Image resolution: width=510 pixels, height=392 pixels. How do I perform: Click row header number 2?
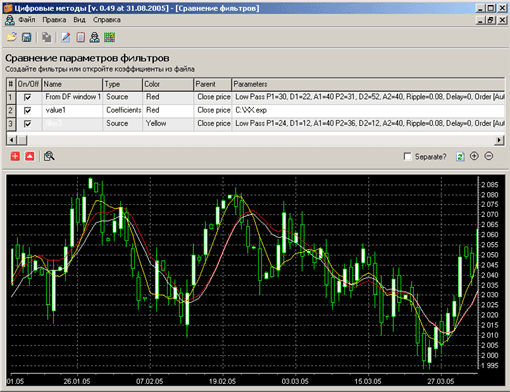11,111
